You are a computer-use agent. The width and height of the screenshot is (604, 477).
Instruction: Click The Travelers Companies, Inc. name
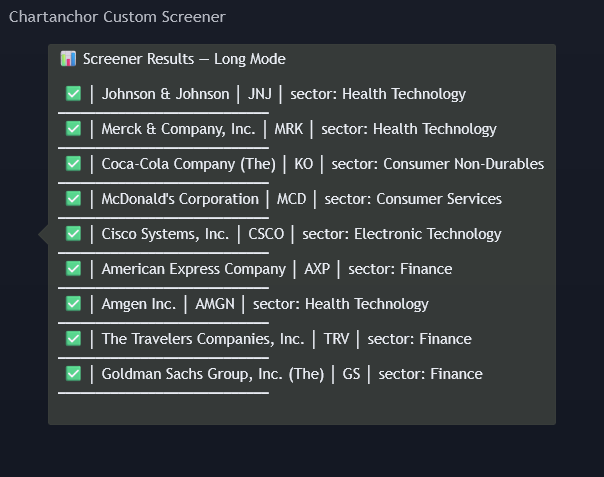pyautogui.click(x=202, y=339)
